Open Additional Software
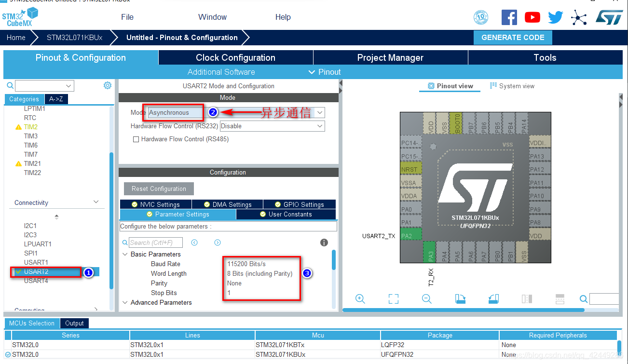The width and height of the screenshot is (628, 364). (221, 72)
